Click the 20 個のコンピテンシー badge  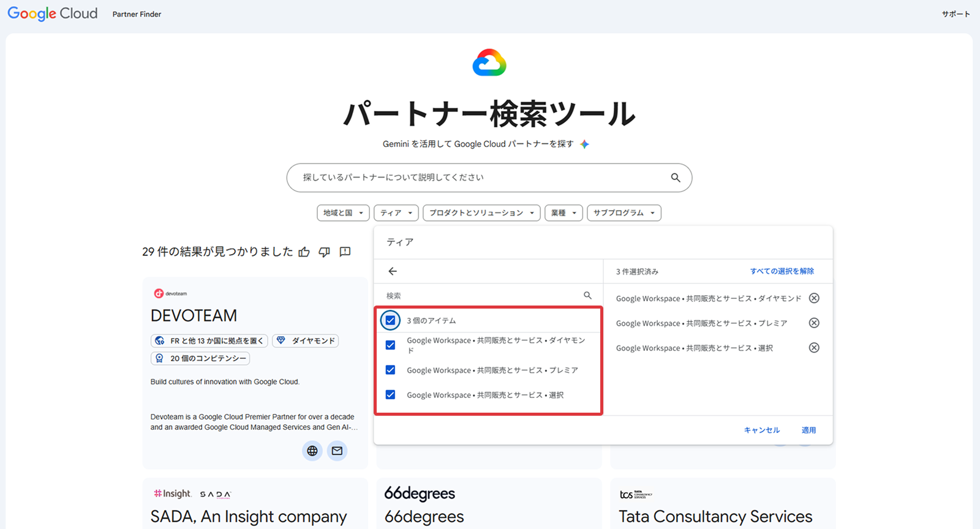(200, 358)
